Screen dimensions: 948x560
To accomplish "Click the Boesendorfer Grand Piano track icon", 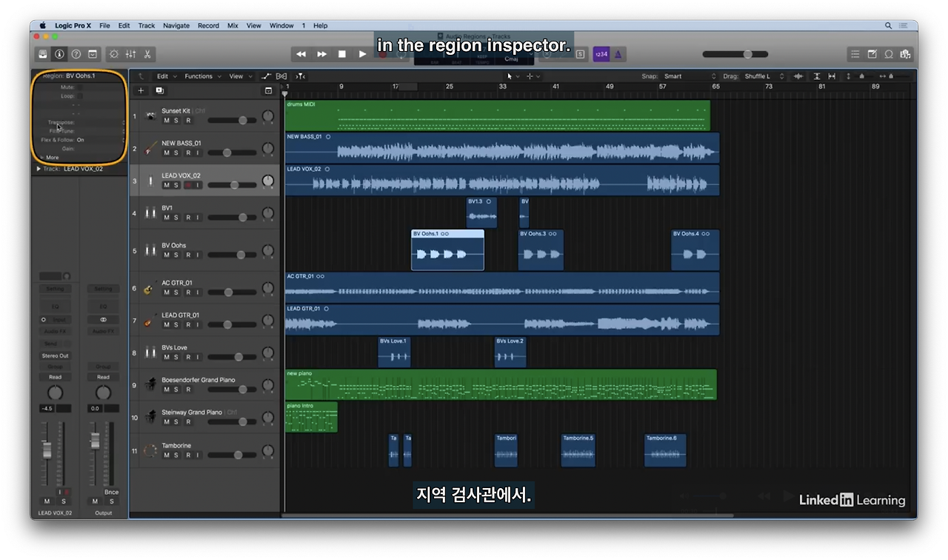I will (151, 384).
